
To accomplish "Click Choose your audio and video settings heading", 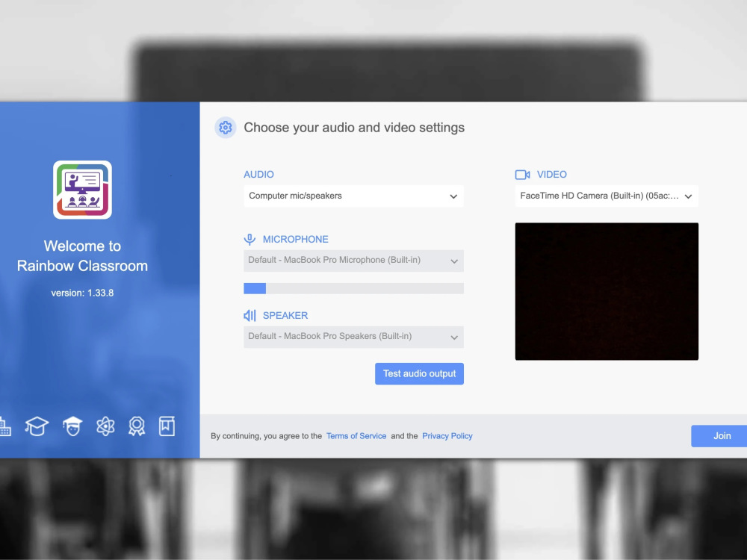I will click(354, 128).
